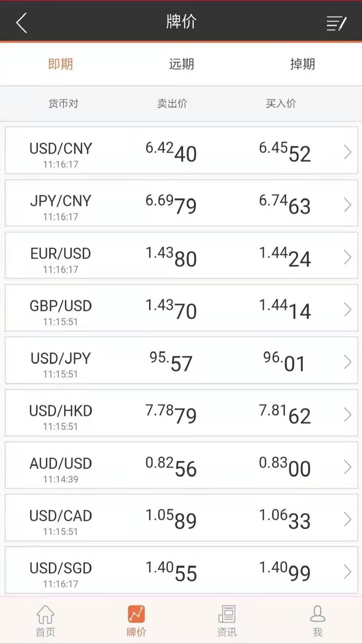Expand the USD/JPY row chevron
Image resolution: width=362 pixels, height=644 pixels.
(347, 362)
